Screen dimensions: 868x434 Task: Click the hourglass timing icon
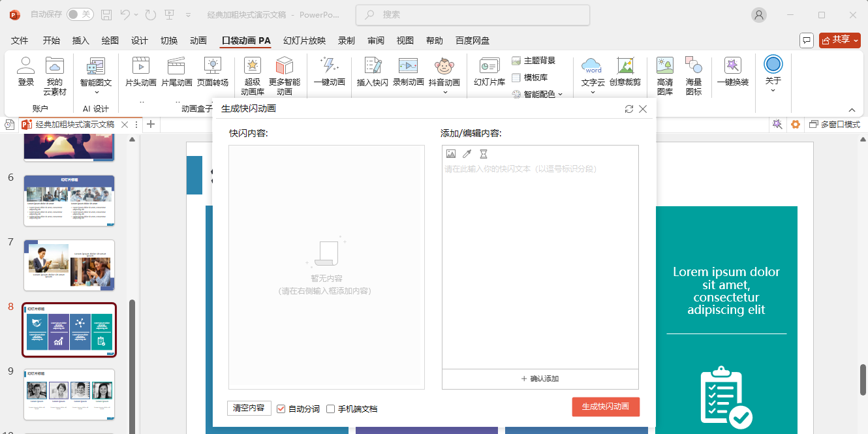(484, 154)
